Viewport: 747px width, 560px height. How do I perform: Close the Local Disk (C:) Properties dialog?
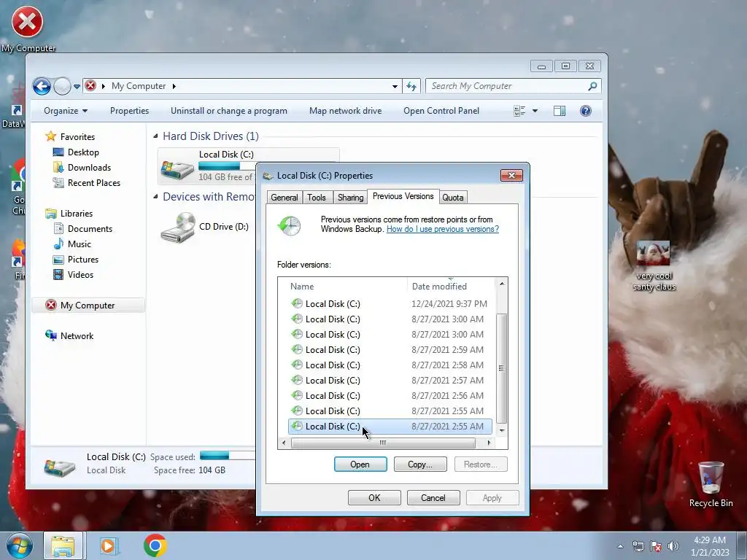(x=511, y=175)
